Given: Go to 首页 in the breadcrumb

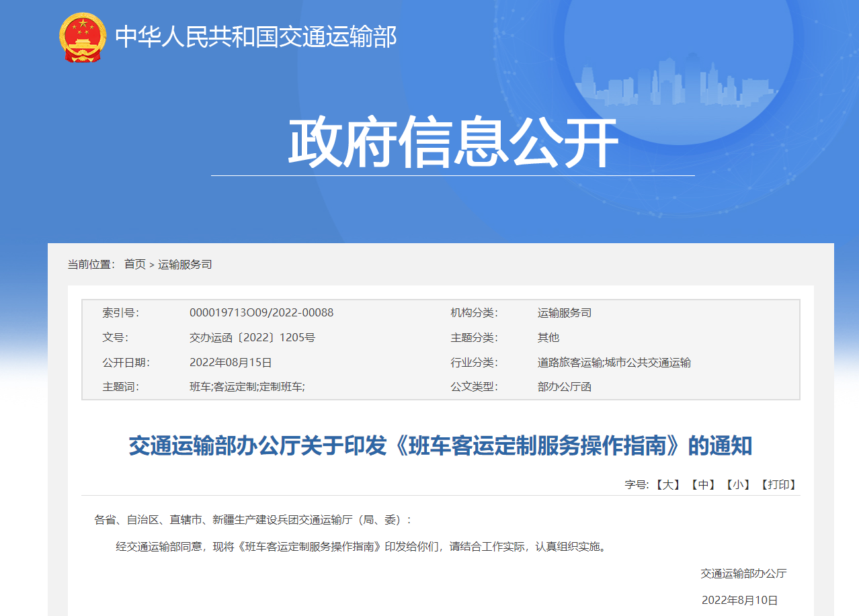Looking at the screenshot, I should tap(134, 264).
